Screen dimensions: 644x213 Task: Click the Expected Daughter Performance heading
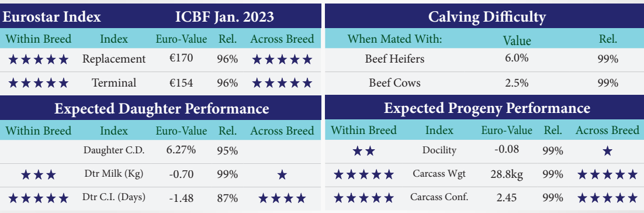point(161,109)
